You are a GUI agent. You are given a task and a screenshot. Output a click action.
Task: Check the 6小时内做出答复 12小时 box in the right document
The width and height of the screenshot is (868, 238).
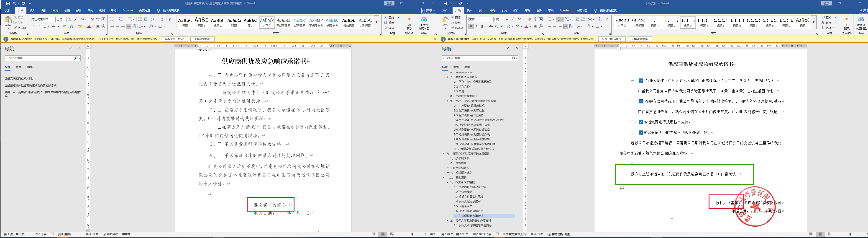640,111
